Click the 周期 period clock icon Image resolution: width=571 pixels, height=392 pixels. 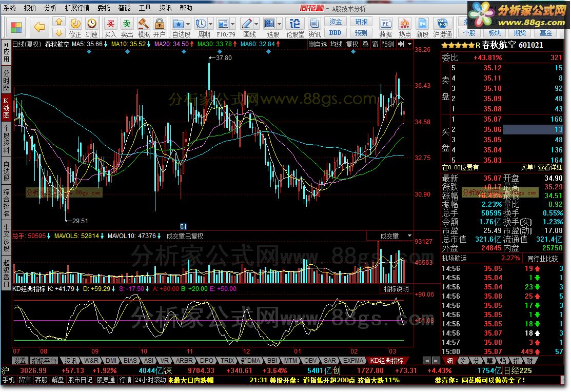pyautogui.click(x=201, y=24)
